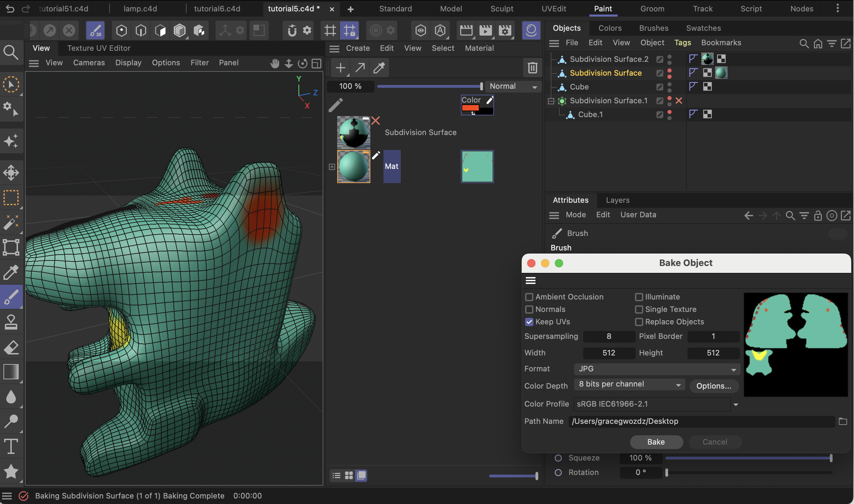The image size is (854, 504).
Task: Select the rectangular selection tool
Action: (11, 197)
